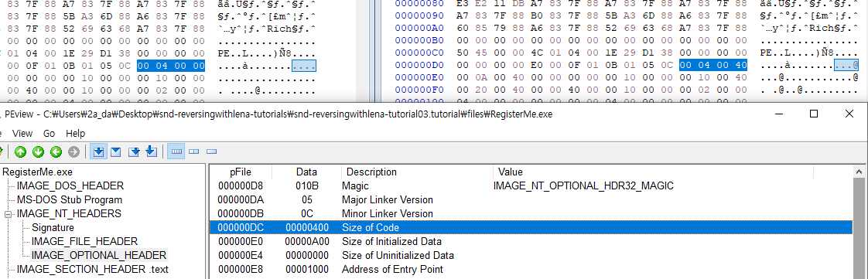Viewport: 868px width, 279px height.
Task: Choose the single-segment data width icon
Action: pyautogui.click(x=211, y=151)
